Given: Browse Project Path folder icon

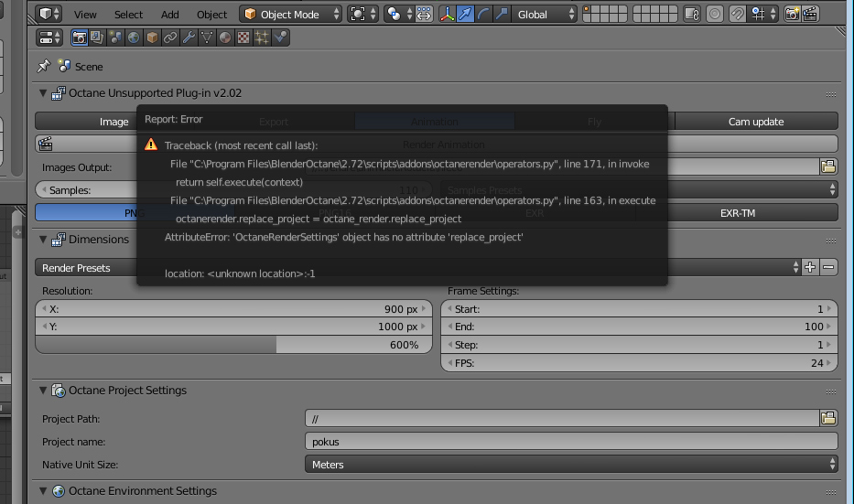Looking at the screenshot, I should (828, 418).
